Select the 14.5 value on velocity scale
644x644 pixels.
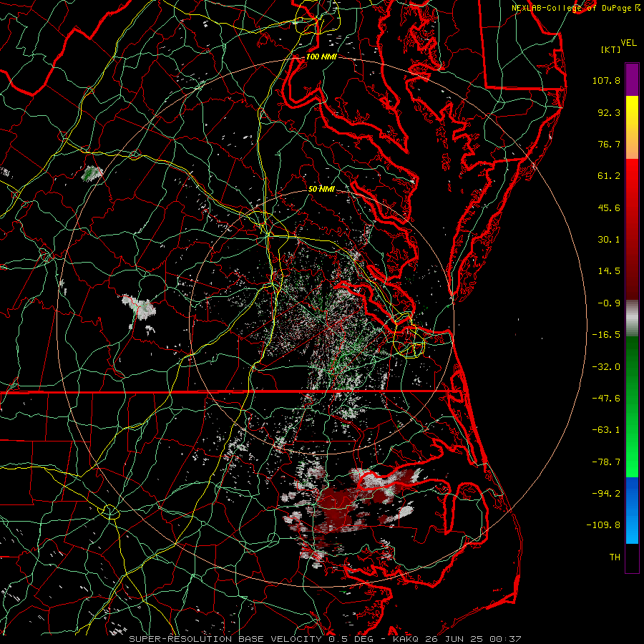609,271
